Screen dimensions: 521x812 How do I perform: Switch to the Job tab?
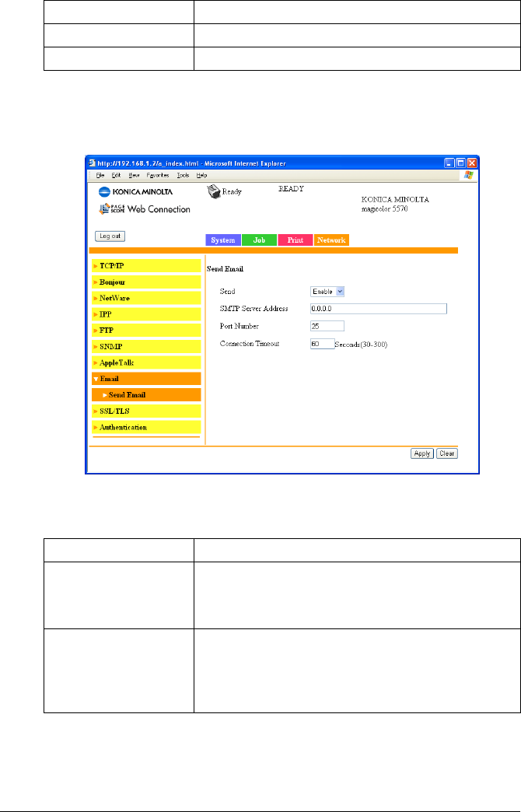coord(259,240)
